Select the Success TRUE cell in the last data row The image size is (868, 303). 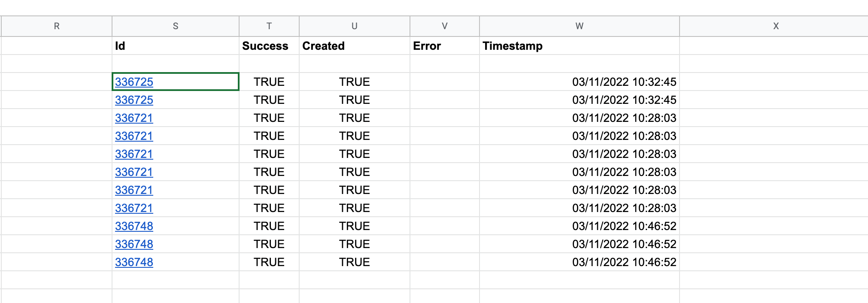coord(269,262)
